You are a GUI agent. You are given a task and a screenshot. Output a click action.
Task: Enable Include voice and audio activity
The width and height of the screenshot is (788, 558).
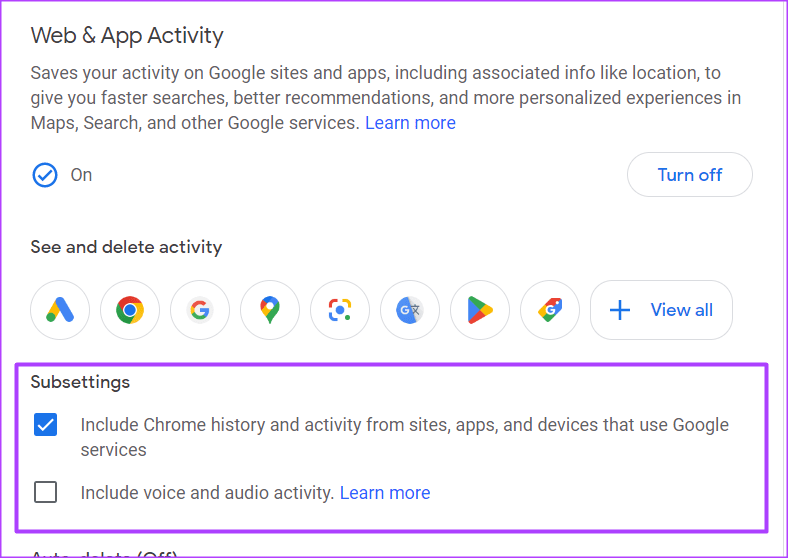coord(45,492)
